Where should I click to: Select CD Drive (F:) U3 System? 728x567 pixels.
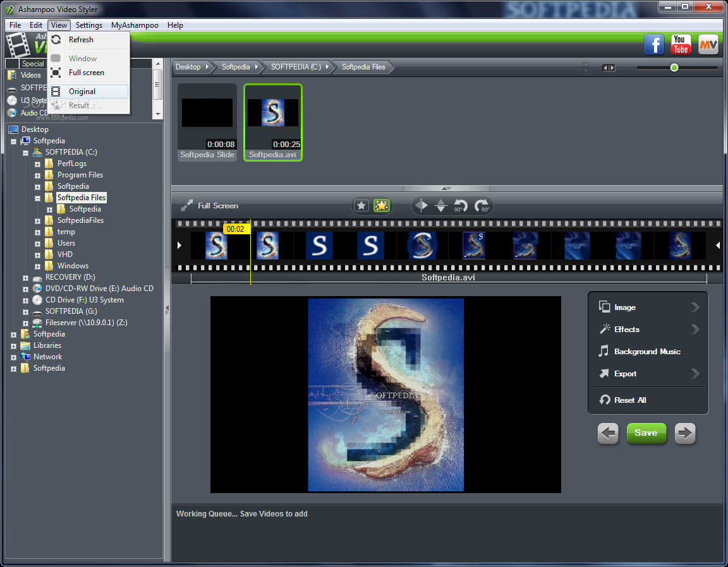(x=85, y=300)
